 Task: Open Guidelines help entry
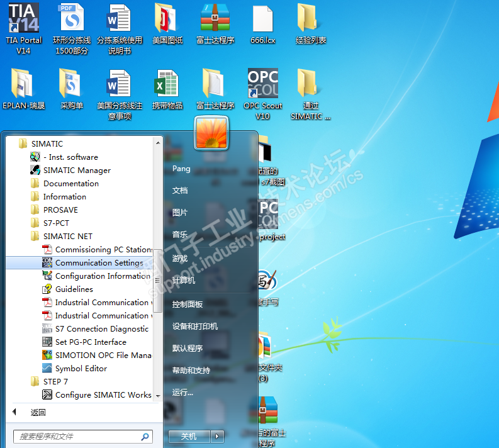[x=68, y=289]
